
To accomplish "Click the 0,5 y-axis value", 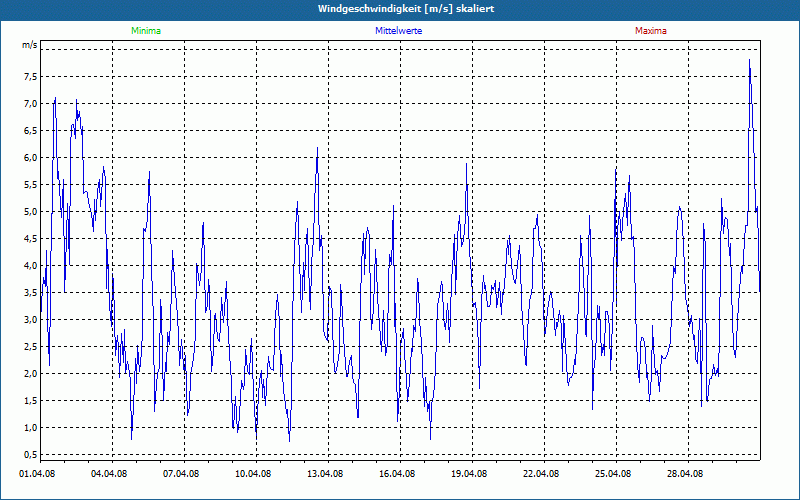I will [30, 455].
